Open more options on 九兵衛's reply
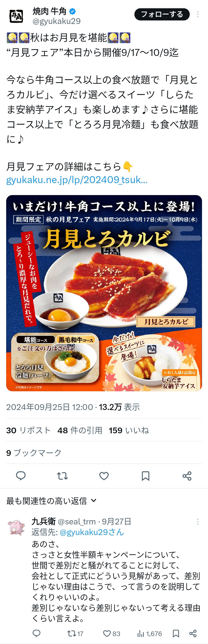The height and width of the screenshot is (644, 208). coord(198,521)
